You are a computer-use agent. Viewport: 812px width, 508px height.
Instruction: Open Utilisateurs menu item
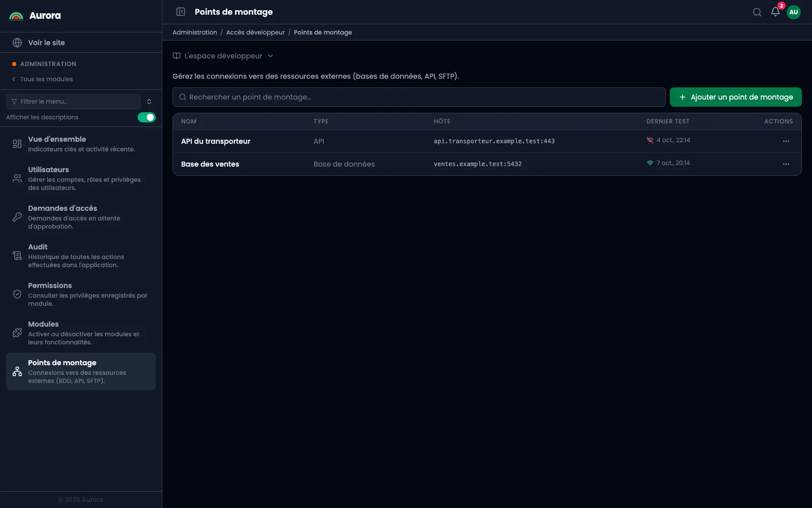tap(81, 178)
